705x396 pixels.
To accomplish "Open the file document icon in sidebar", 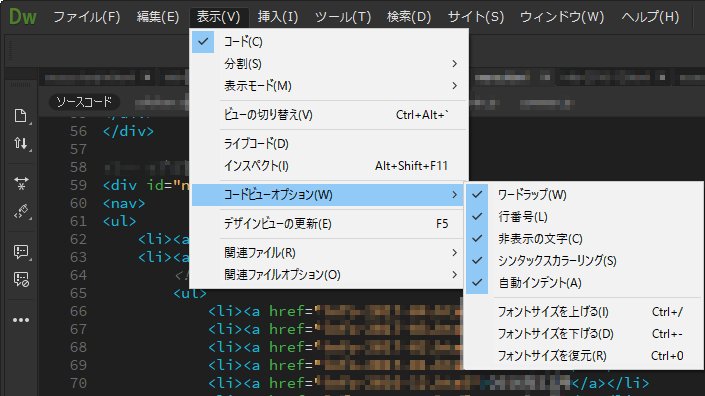I will pos(21,116).
